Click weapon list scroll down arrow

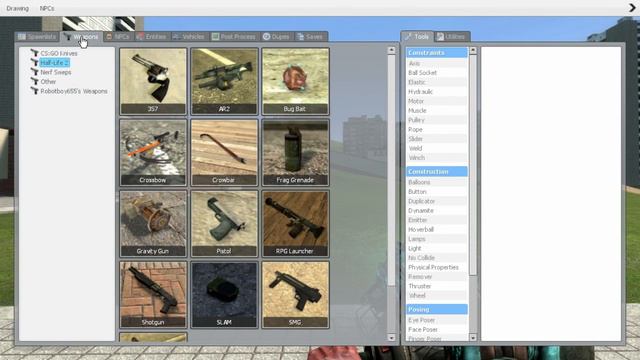pos(391,338)
